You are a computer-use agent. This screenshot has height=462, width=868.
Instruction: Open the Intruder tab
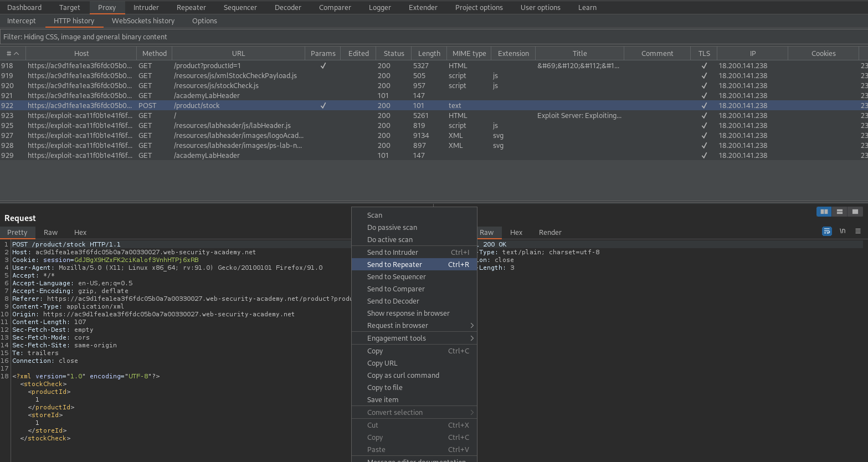click(x=146, y=7)
